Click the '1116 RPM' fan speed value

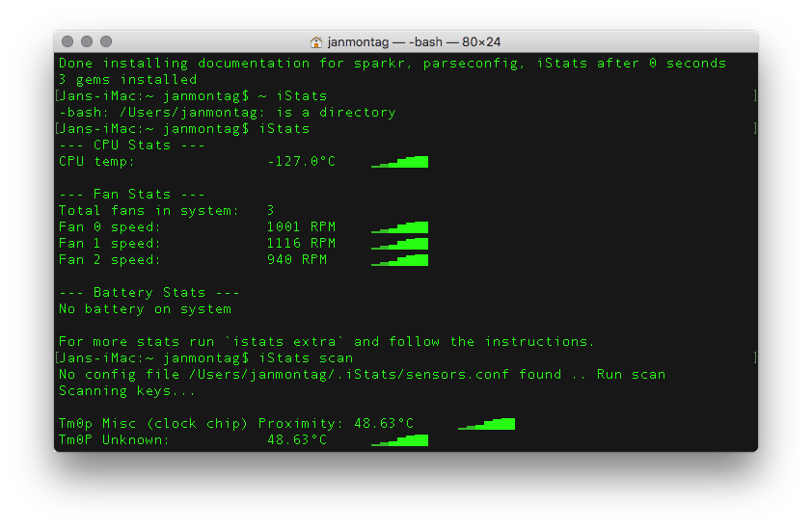(302, 243)
